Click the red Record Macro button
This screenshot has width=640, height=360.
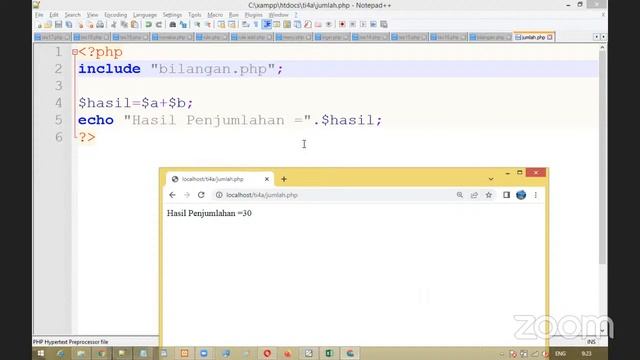[342, 25]
